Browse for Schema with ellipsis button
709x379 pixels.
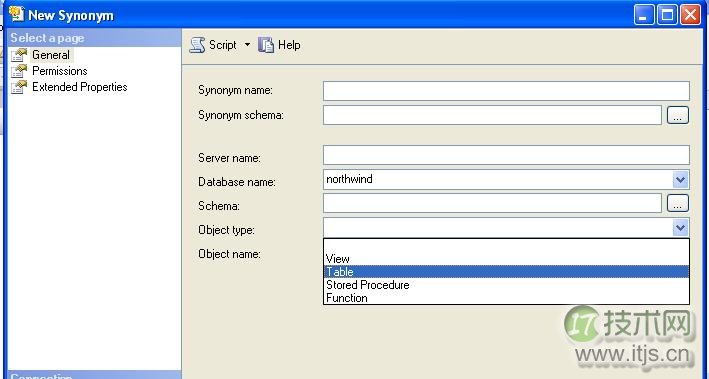678,203
